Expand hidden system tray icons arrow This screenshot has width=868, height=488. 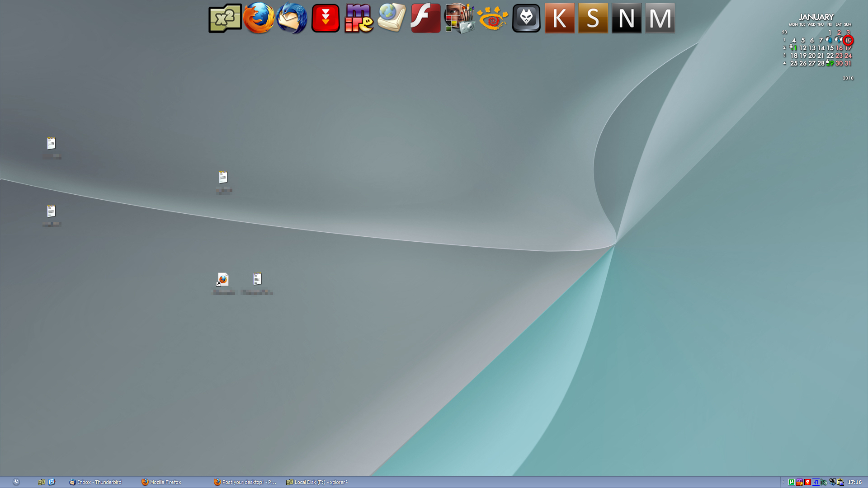(x=783, y=482)
